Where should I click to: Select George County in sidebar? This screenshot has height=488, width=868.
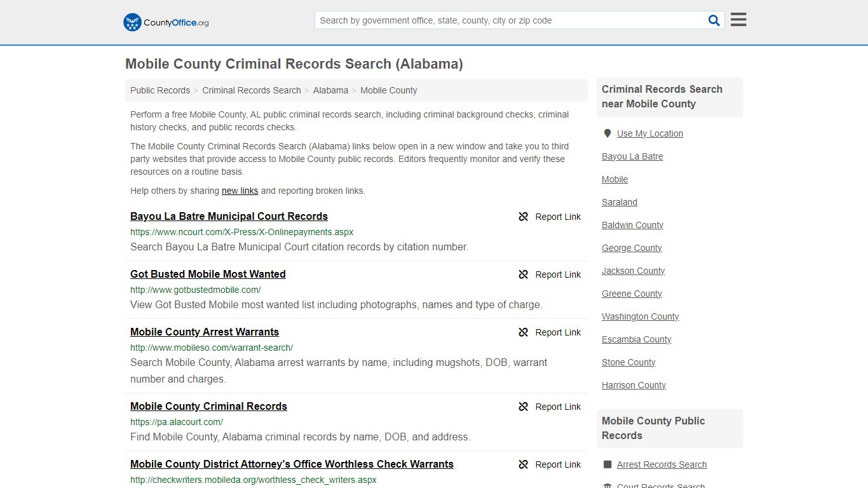pos(632,248)
